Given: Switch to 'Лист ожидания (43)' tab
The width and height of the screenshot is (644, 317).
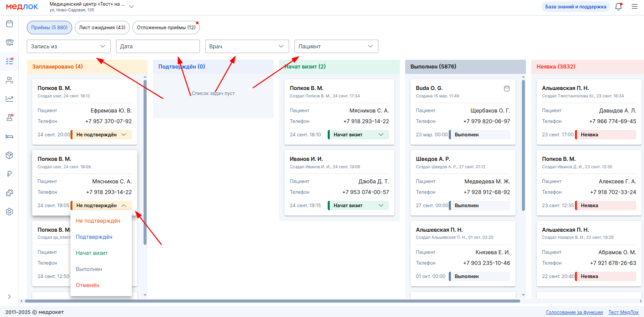Looking at the screenshot, I should [102, 28].
